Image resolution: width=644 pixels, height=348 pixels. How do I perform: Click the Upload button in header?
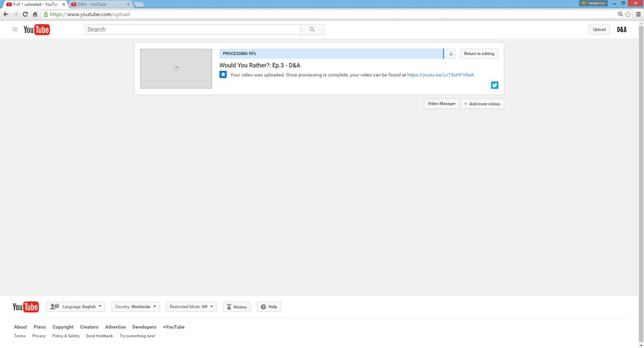click(x=599, y=29)
